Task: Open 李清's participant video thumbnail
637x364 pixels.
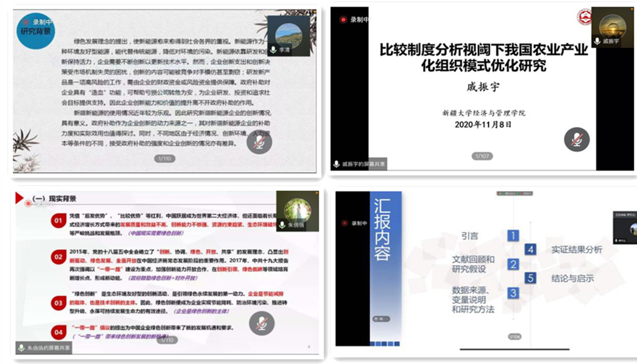Action: click(x=288, y=36)
